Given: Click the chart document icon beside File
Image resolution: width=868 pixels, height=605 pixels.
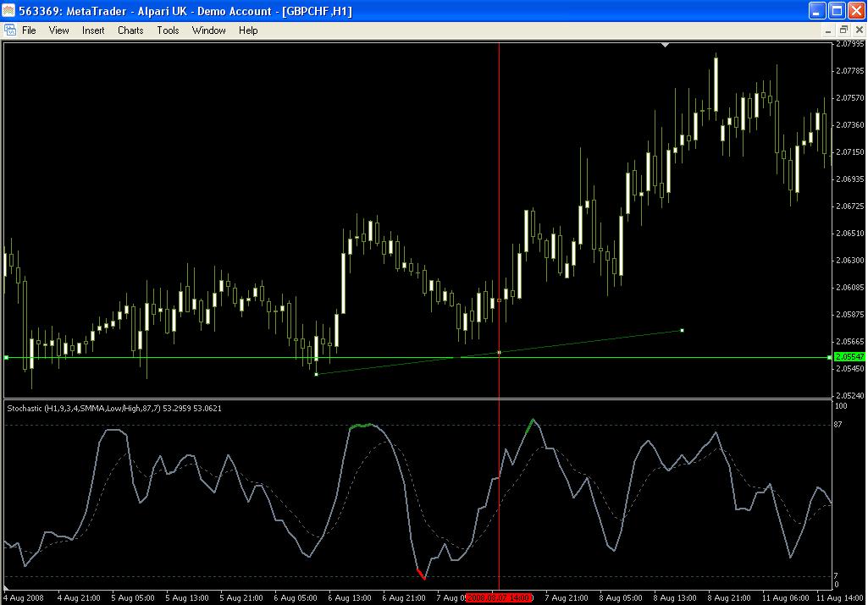Looking at the screenshot, I should (10, 30).
